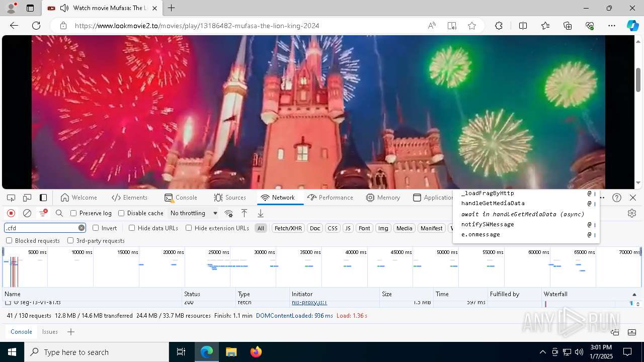Image resolution: width=644 pixels, height=362 pixels.
Task: Filter requests by Font
Action: (x=364, y=228)
